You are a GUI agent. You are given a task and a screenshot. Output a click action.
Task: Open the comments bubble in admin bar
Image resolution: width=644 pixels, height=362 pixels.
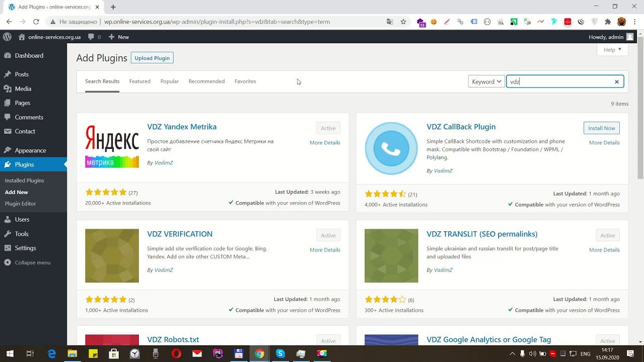click(94, 37)
